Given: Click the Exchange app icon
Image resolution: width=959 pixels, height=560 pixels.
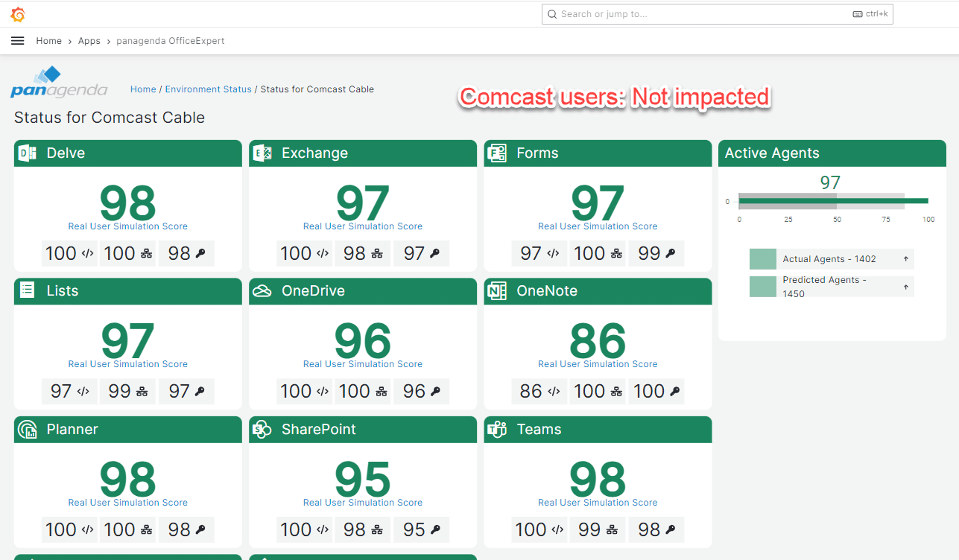Looking at the screenshot, I should pyautogui.click(x=262, y=153).
